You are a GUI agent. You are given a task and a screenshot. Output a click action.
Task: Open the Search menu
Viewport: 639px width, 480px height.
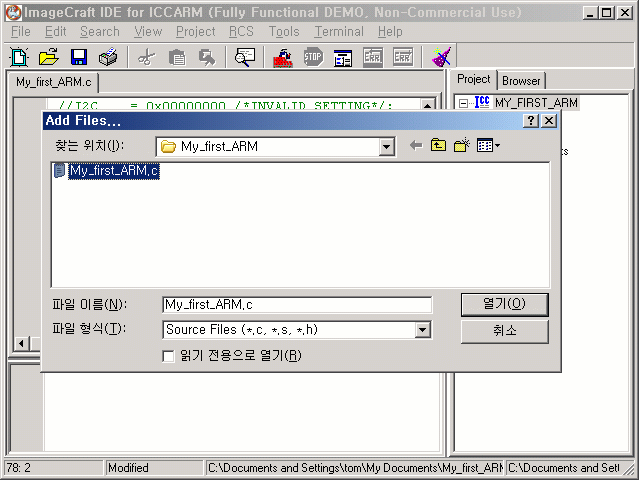(100, 32)
